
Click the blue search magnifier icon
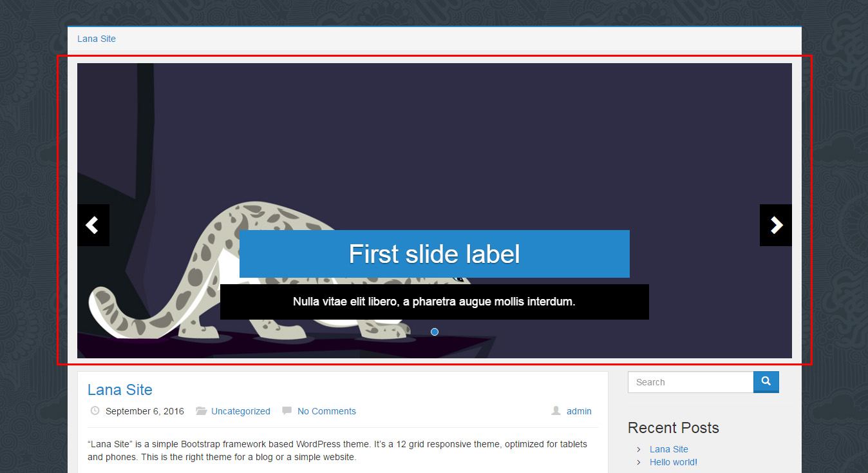[766, 381]
